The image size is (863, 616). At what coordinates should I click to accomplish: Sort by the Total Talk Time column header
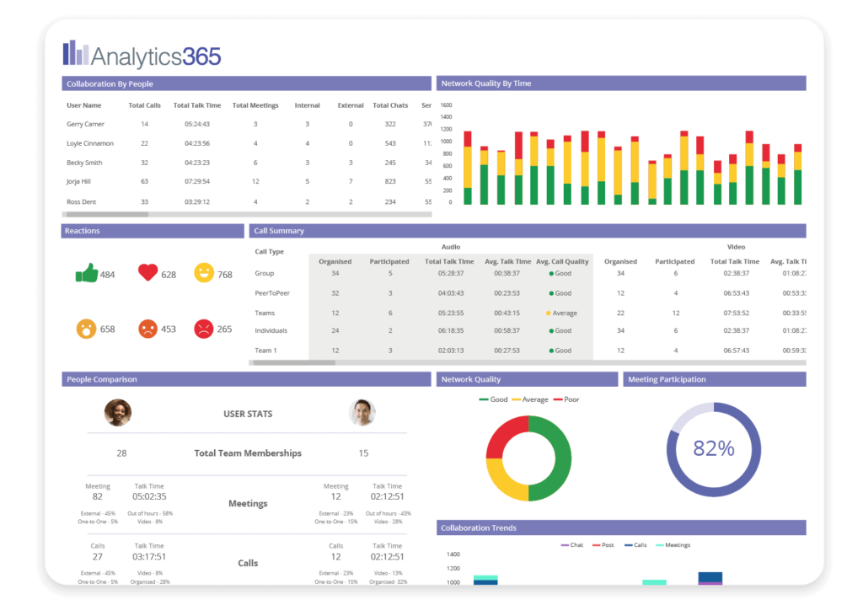point(197,105)
